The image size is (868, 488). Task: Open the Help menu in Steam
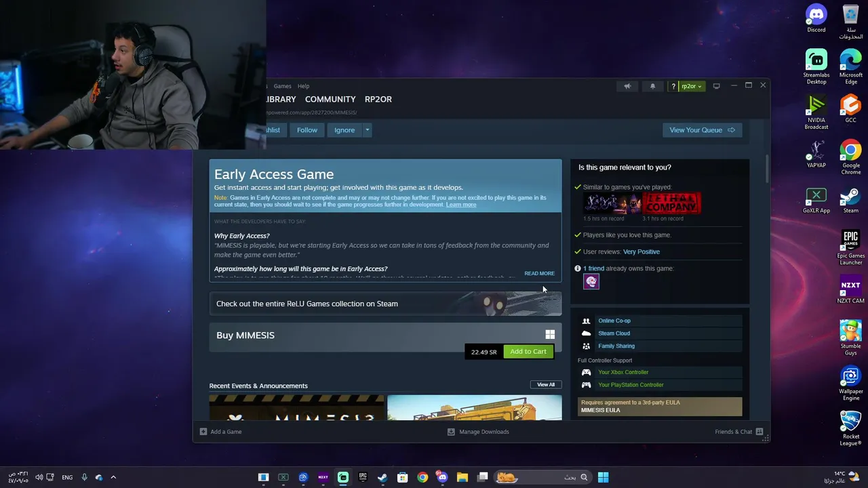[x=303, y=86]
